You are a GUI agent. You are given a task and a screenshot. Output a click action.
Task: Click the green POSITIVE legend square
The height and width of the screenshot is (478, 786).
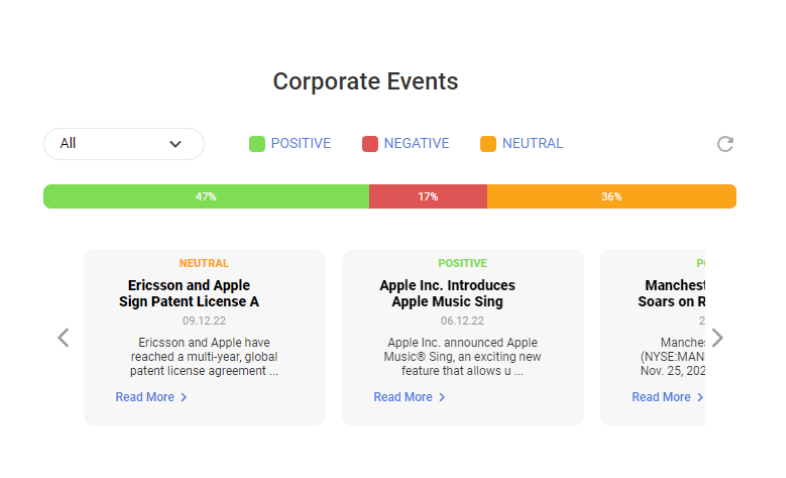point(257,144)
